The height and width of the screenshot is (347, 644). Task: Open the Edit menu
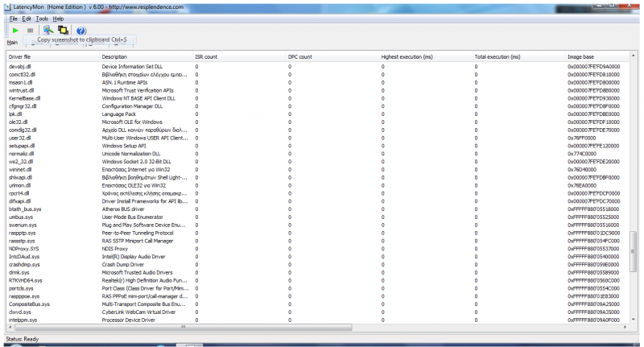[x=27, y=18]
